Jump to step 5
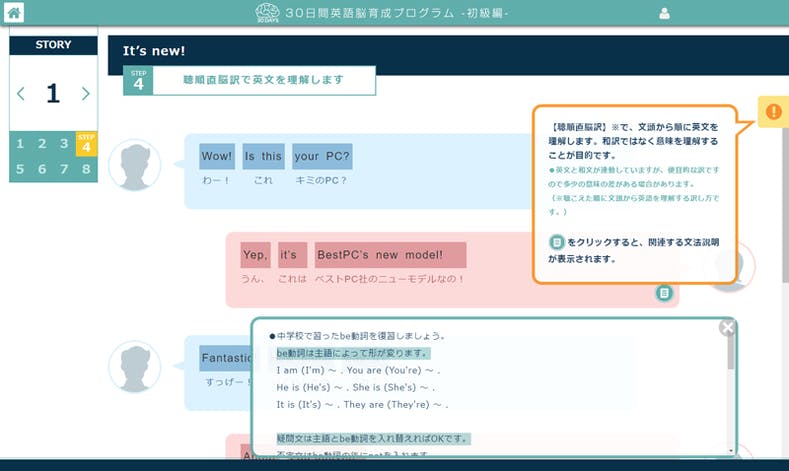This screenshot has height=471, width=789. [x=20, y=169]
